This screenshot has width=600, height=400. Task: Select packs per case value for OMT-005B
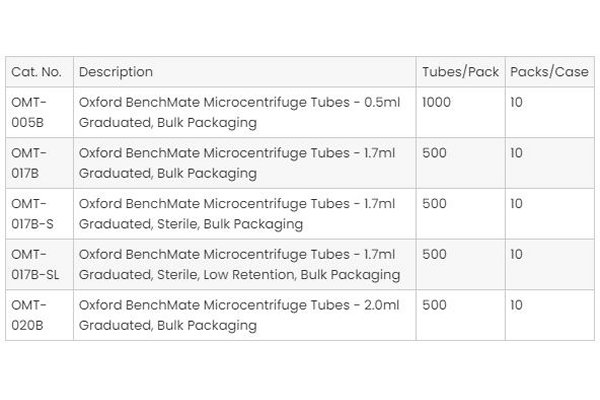[517, 102]
